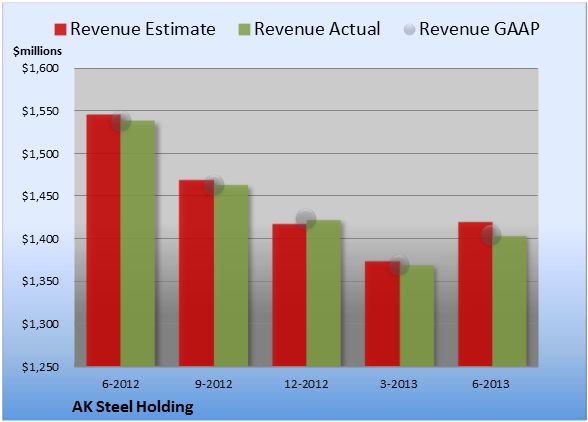The height and width of the screenshot is (422, 588).
Task: Click the 6-2012 quarter label
Action: pos(121,384)
